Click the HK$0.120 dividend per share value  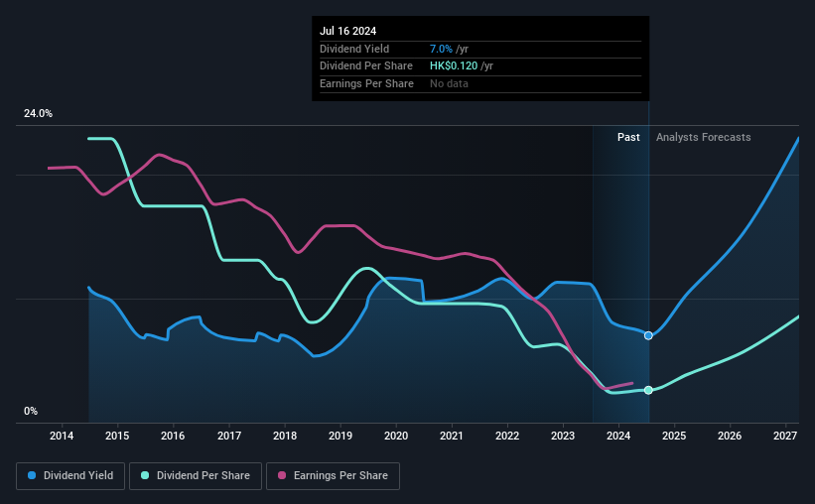tap(454, 66)
